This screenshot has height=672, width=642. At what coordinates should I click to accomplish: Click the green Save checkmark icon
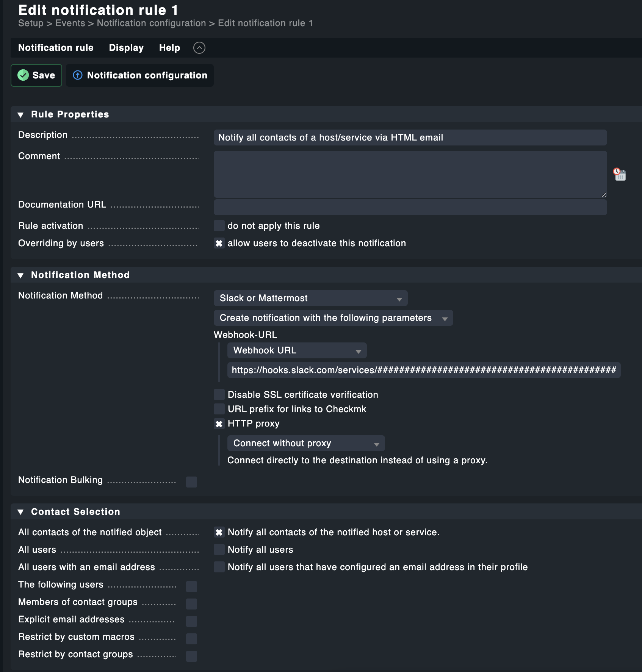pyautogui.click(x=23, y=75)
